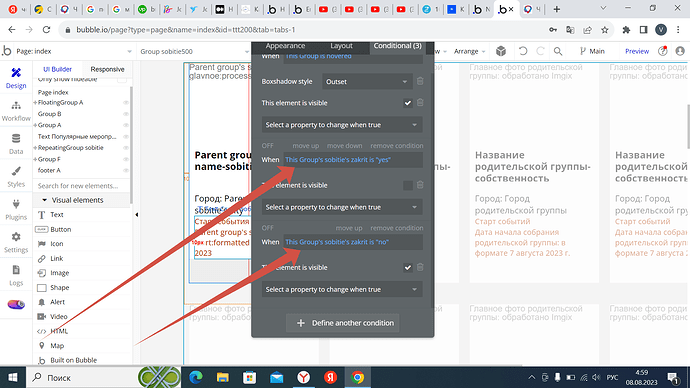The image size is (690, 388).
Task: Click Define another condition button
Action: tap(342, 323)
